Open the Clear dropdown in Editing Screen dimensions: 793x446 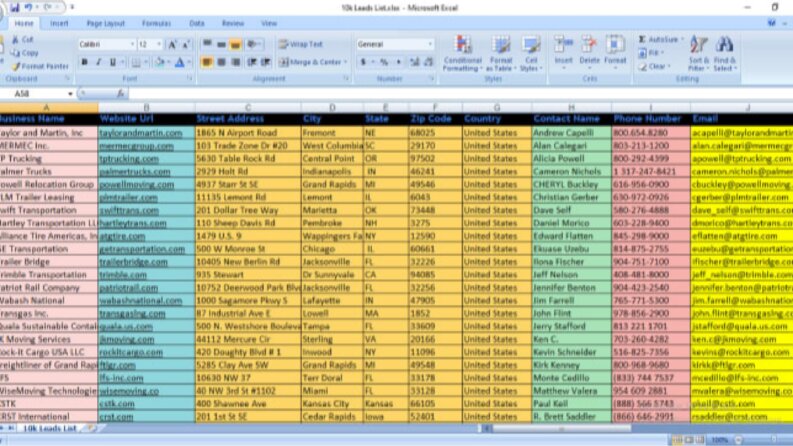tap(654, 66)
